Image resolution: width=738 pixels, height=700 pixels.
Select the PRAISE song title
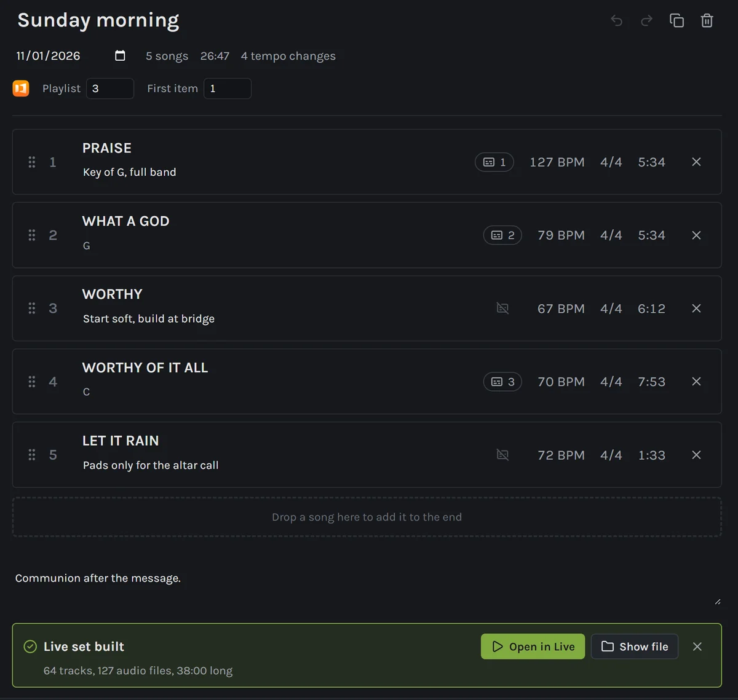click(107, 148)
